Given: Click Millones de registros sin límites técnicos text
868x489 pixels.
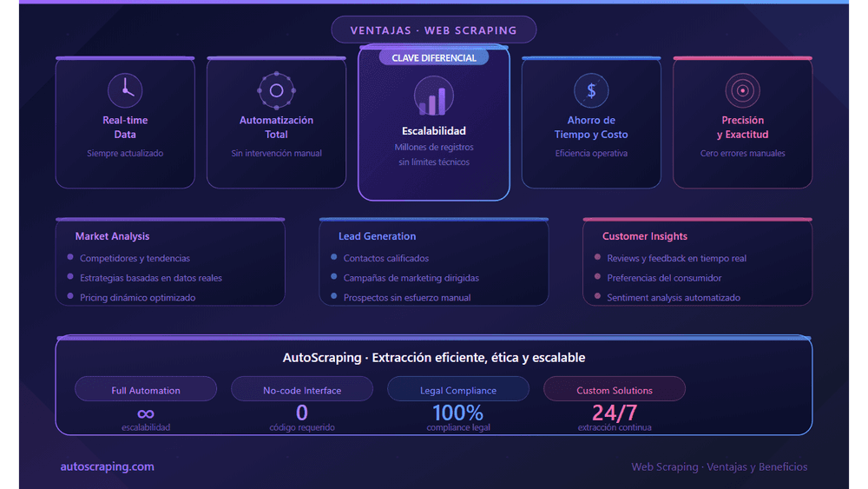Looking at the screenshot, I should tap(433, 155).
